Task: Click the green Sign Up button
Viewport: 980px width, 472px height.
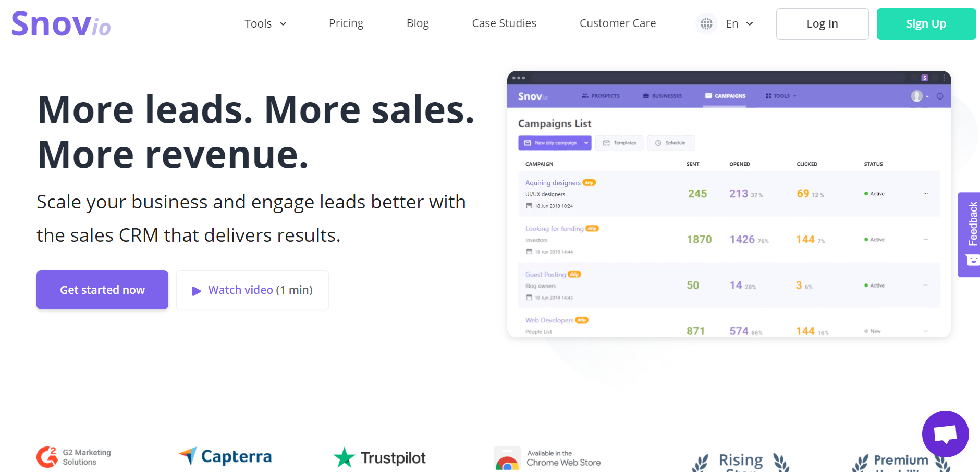Action: (926, 24)
